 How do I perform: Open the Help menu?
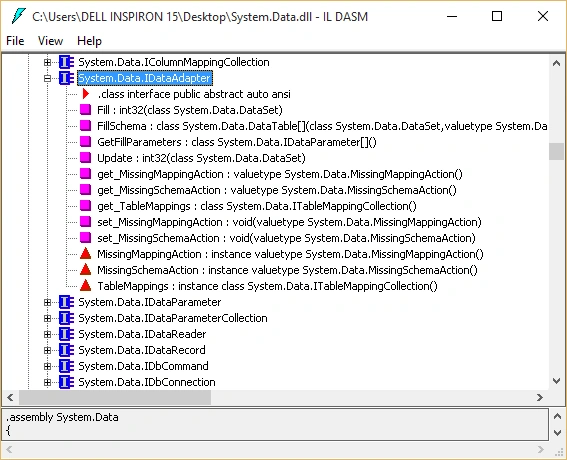tap(89, 41)
